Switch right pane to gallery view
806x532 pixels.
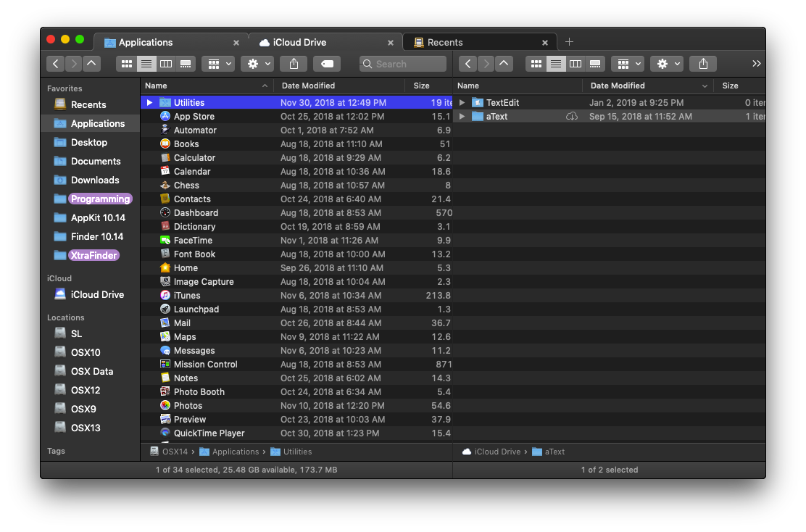point(595,64)
